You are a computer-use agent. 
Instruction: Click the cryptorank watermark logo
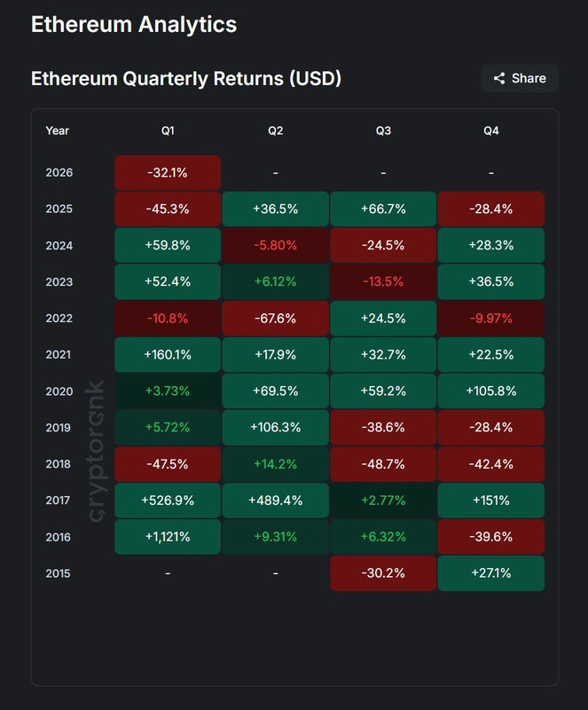(96, 451)
